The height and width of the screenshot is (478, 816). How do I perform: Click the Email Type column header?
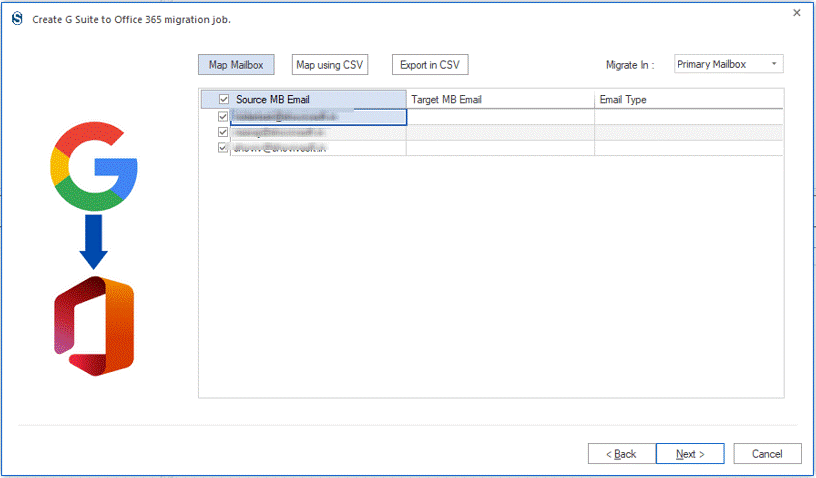click(688, 99)
